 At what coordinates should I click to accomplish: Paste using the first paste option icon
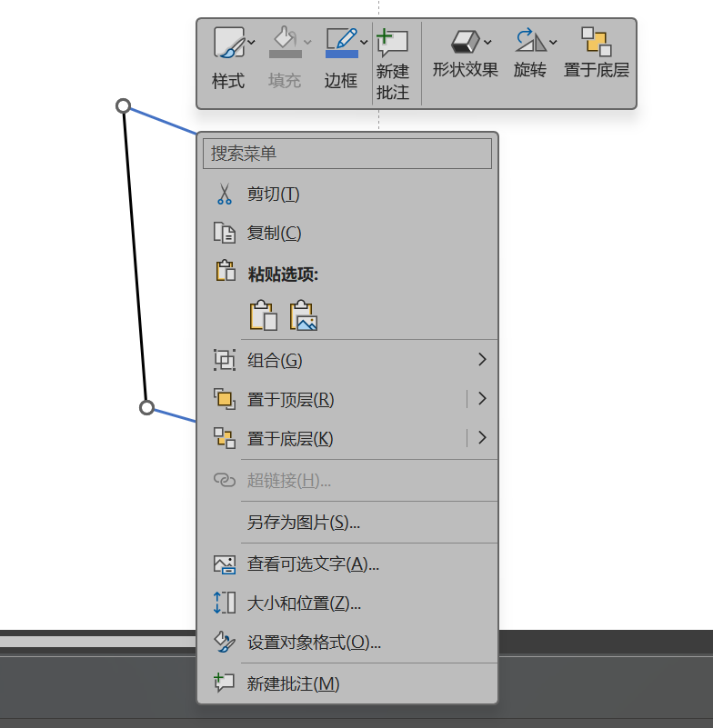(264, 315)
